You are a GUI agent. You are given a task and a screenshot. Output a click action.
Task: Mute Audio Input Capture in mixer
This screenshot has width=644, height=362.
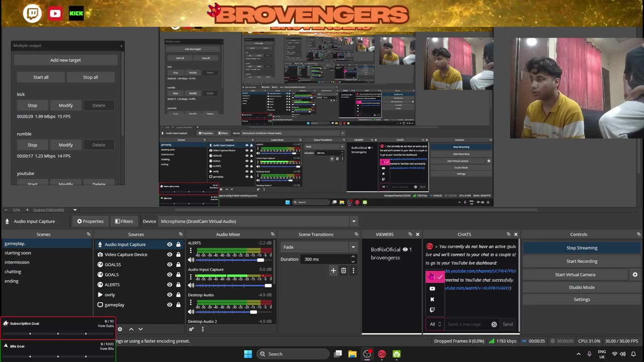(x=191, y=285)
